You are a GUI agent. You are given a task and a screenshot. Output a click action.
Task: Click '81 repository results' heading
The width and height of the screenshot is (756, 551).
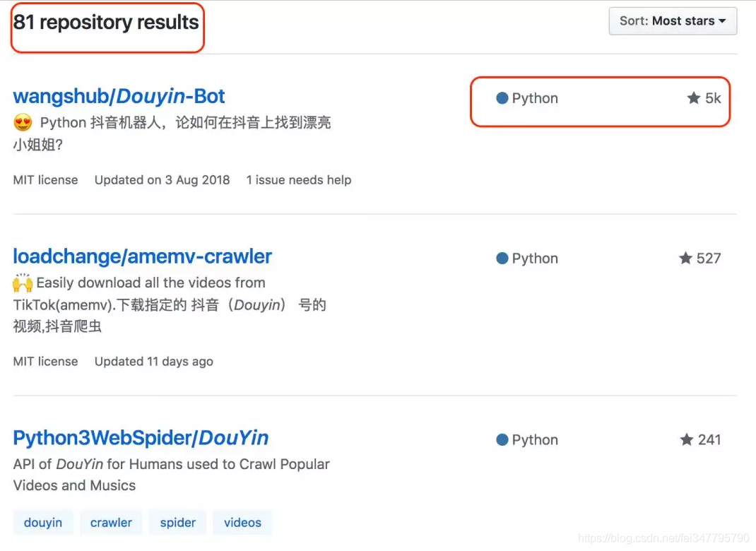(106, 22)
